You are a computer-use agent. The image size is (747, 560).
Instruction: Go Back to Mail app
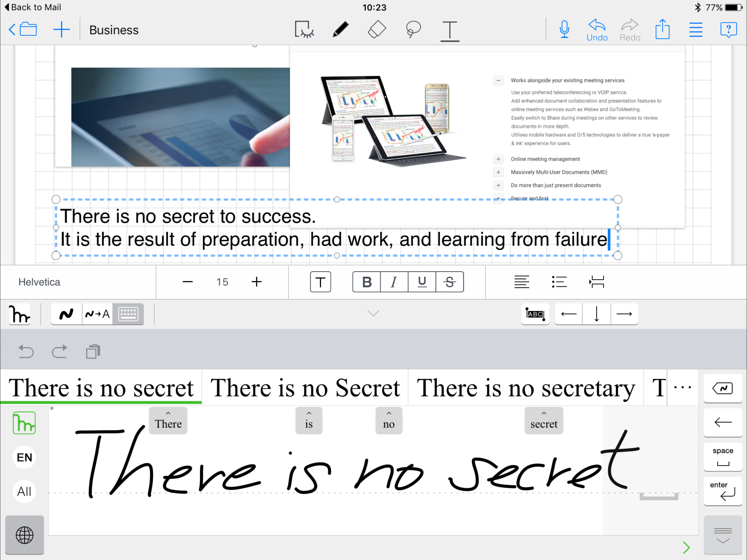[x=33, y=7]
